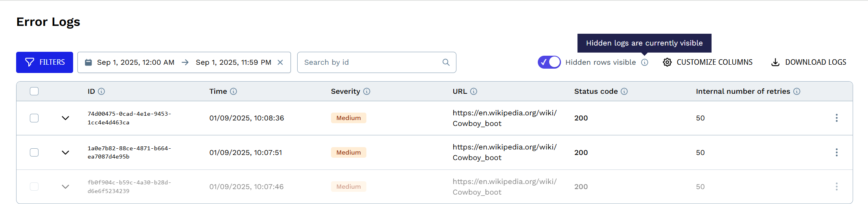Click the info icon next to ID column
868x204 pixels.
point(101,91)
